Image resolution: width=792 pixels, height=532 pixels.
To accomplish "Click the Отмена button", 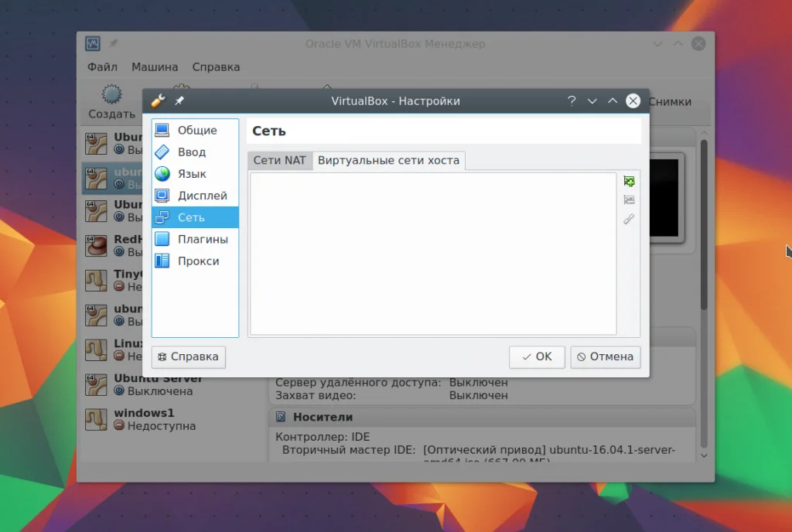I will click(605, 356).
